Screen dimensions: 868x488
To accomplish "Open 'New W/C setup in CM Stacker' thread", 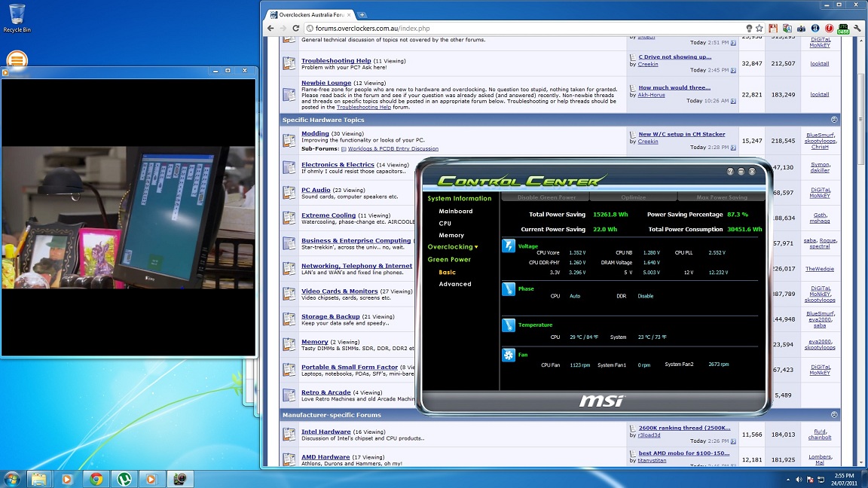I will tap(681, 134).
